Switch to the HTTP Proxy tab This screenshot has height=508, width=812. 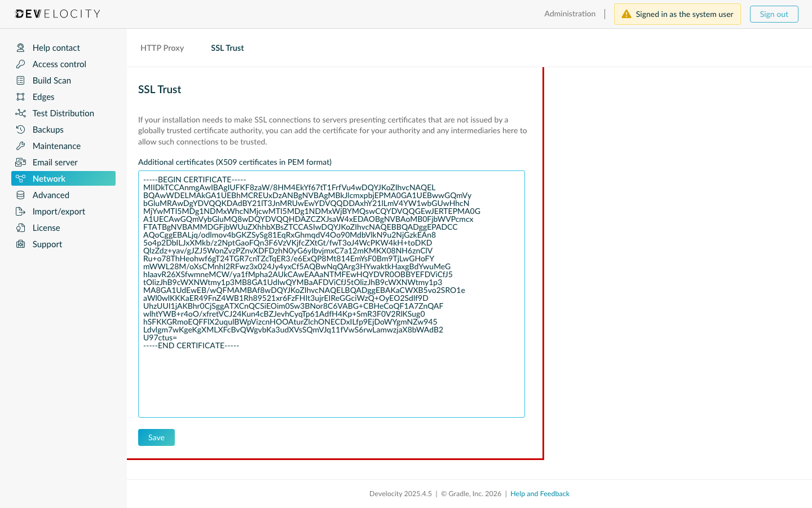(x=162, y=48)
